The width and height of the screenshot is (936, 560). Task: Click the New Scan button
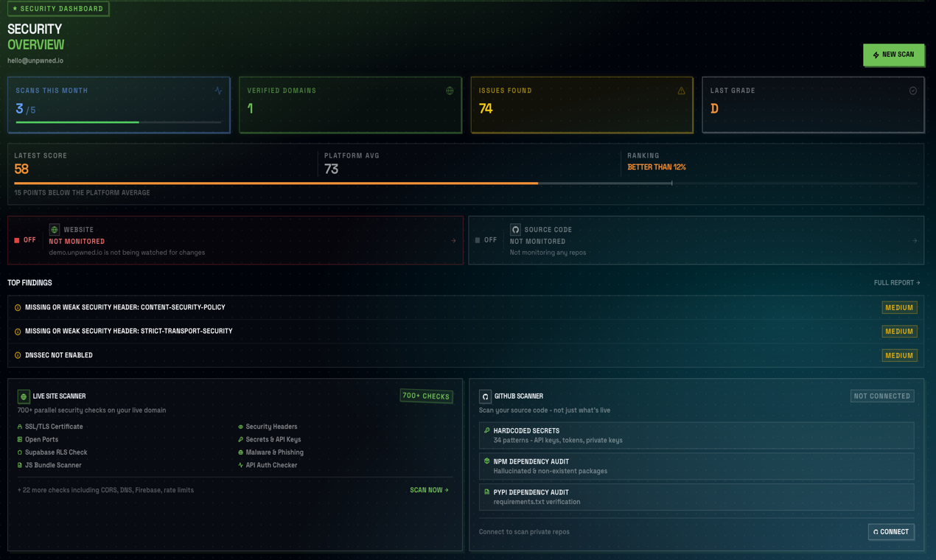tap(893, 55)
